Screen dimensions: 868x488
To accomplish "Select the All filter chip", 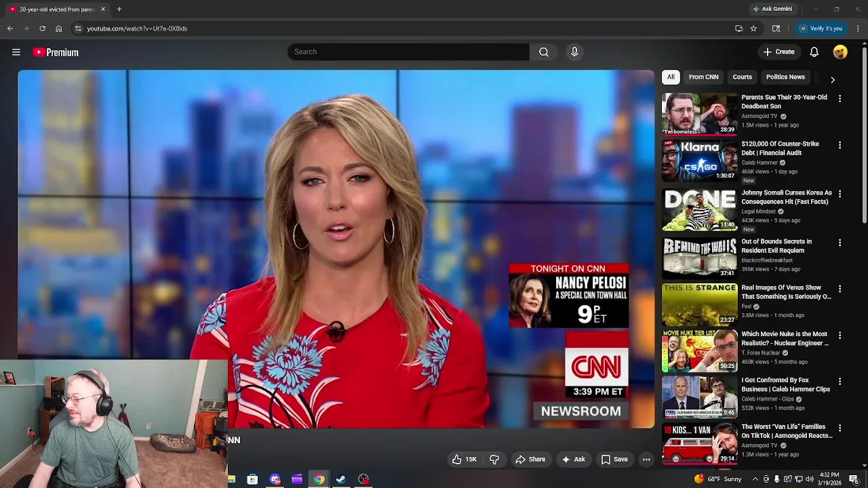I will tap(671, 77).
